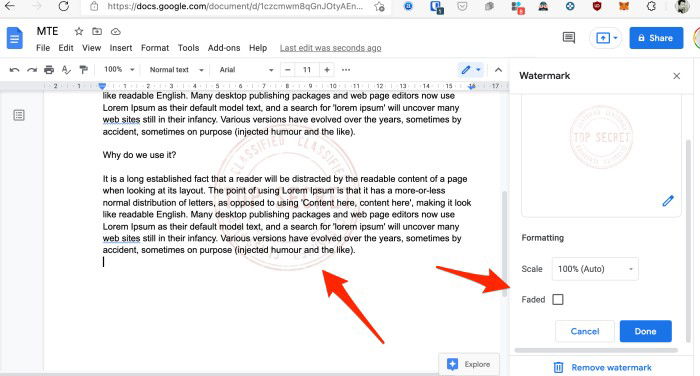Activate the Paint format tool
The height and width of the screenshot is (376, 700).
tap(83, 70)
